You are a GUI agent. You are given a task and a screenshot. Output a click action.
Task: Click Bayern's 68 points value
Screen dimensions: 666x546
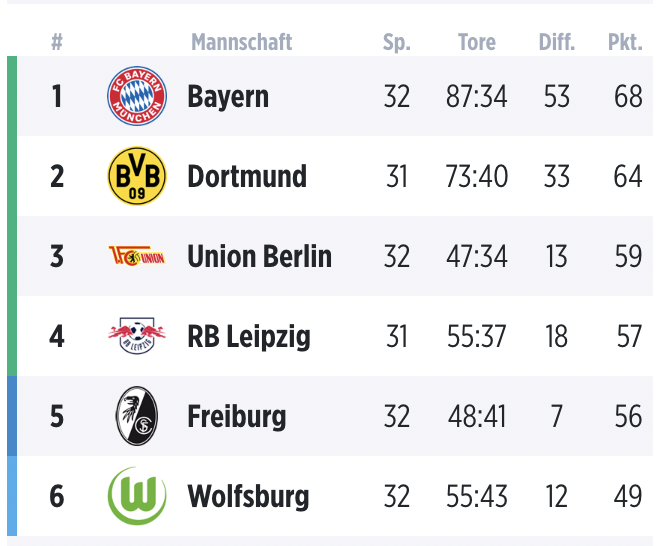click(628, 97)
